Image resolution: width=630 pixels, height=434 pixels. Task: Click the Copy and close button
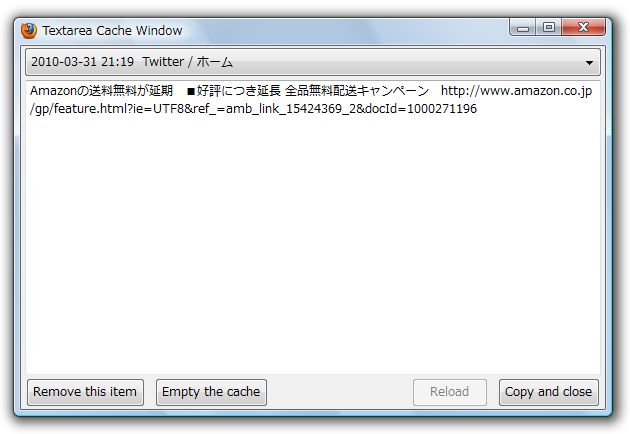(548, 392)
